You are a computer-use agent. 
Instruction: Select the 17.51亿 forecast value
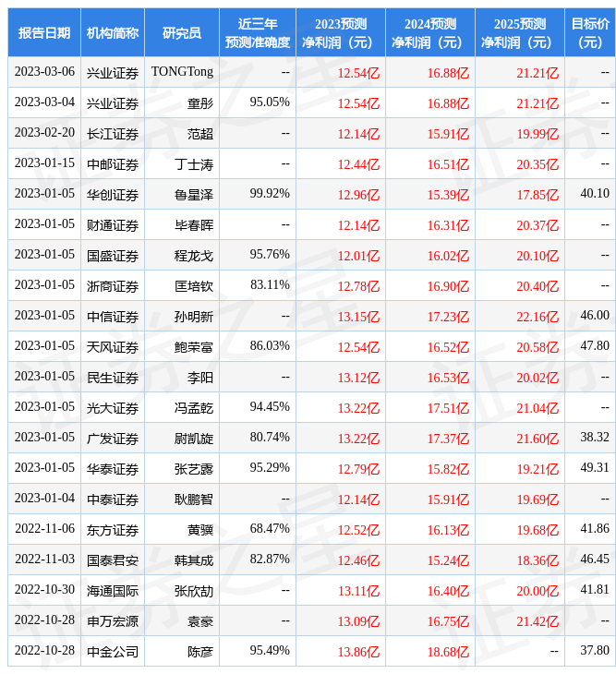(448, 408)
